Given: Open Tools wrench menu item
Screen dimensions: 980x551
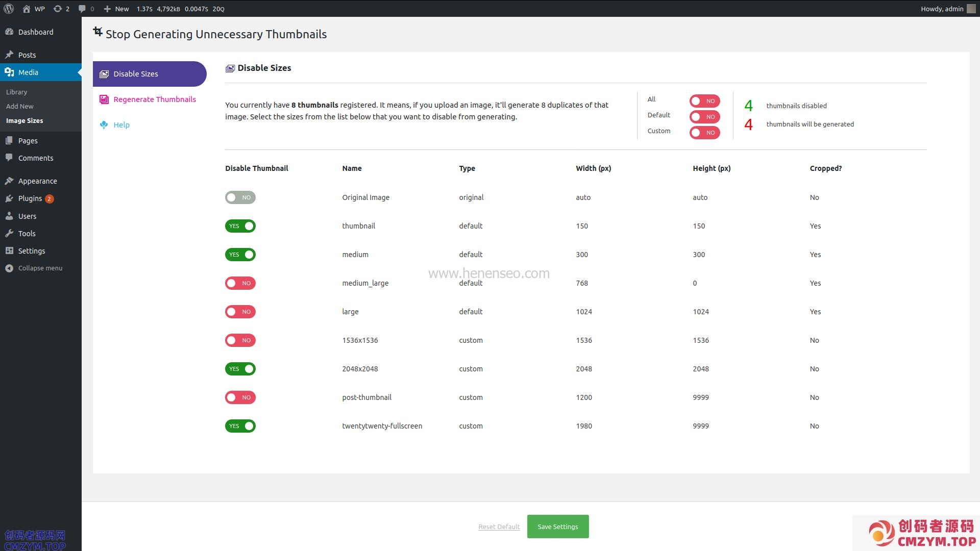Looking at the screenshot, I should [x=27, y=234].
